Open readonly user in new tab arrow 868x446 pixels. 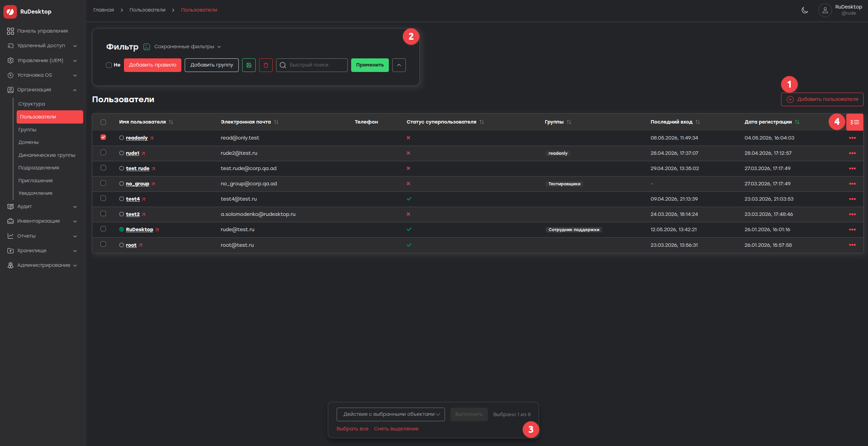152,138
